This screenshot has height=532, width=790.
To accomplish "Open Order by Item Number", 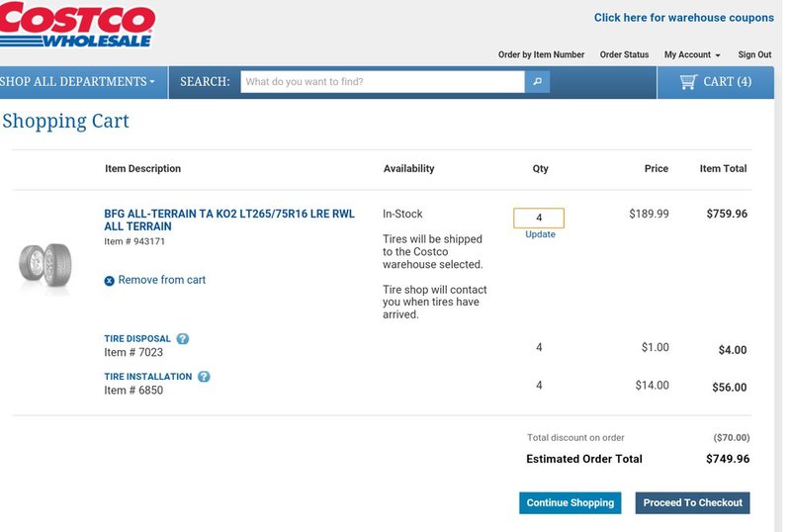I will click(x=541, y=55).
